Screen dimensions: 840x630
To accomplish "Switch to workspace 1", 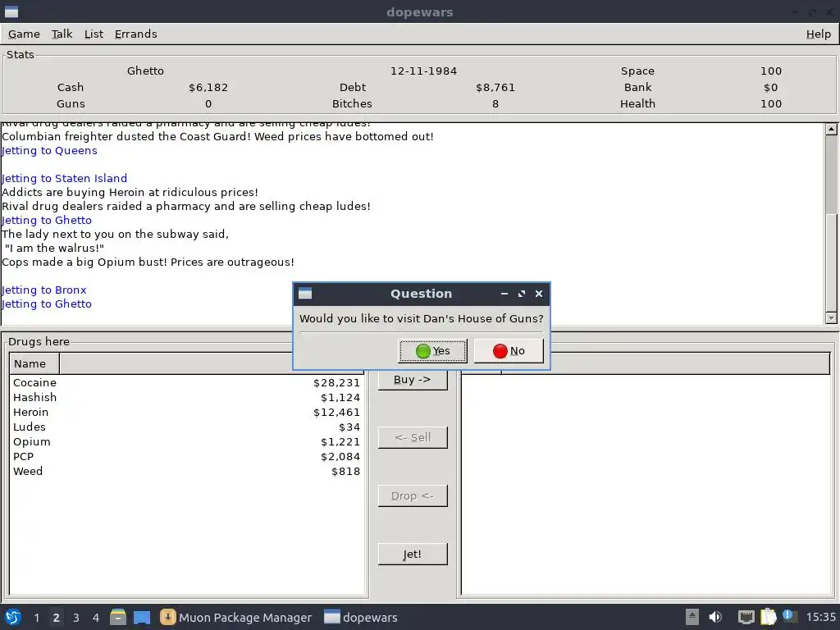I will click(x=36, y=618).
